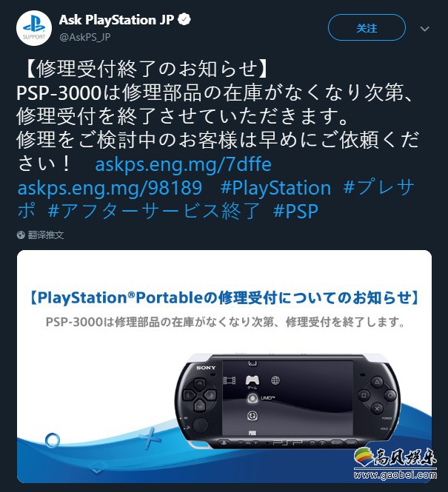Click the verified badge beside Ask PlayStation JP
The image size is (448, 492).
[x=184, y=19]
